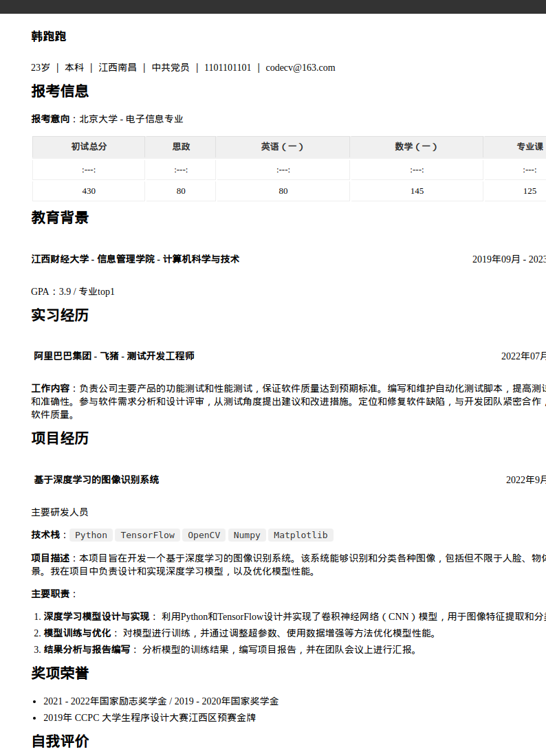Click the 思政 table header
Viewport: 546px width, 756px height.
(181, 146)
